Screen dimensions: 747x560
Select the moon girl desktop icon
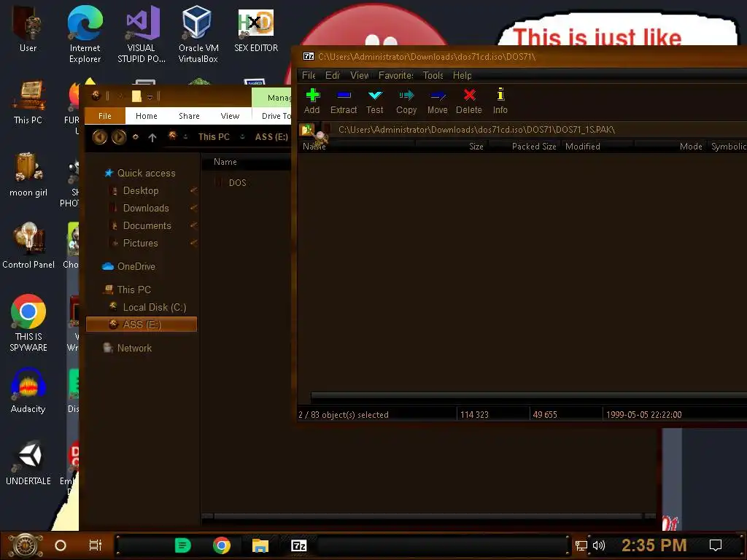(28, 175)
